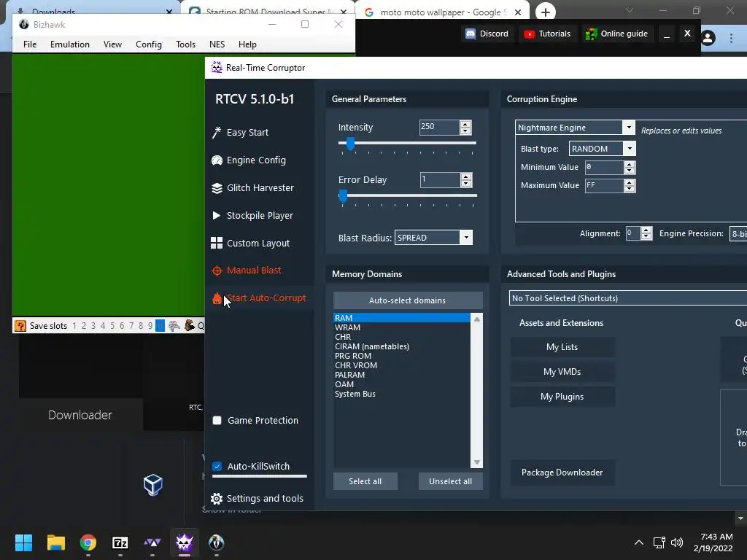This screenshot has width=747, height=560.
Task: Open Bizhawk Tools menu
Action: (x=185, y=44)
